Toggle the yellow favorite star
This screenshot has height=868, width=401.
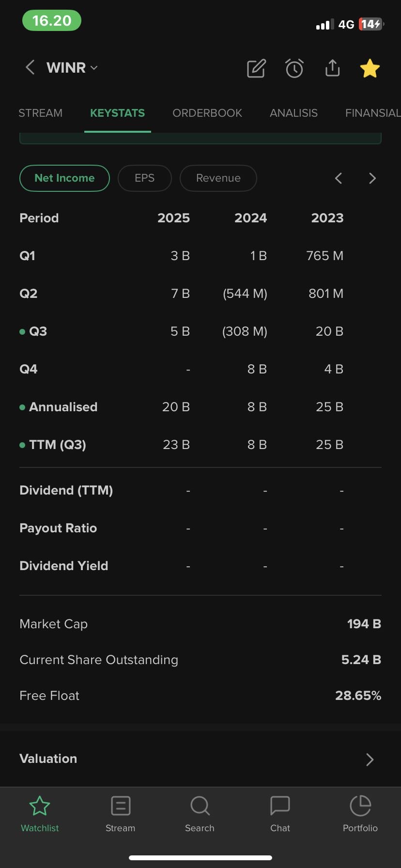point(370,68)
